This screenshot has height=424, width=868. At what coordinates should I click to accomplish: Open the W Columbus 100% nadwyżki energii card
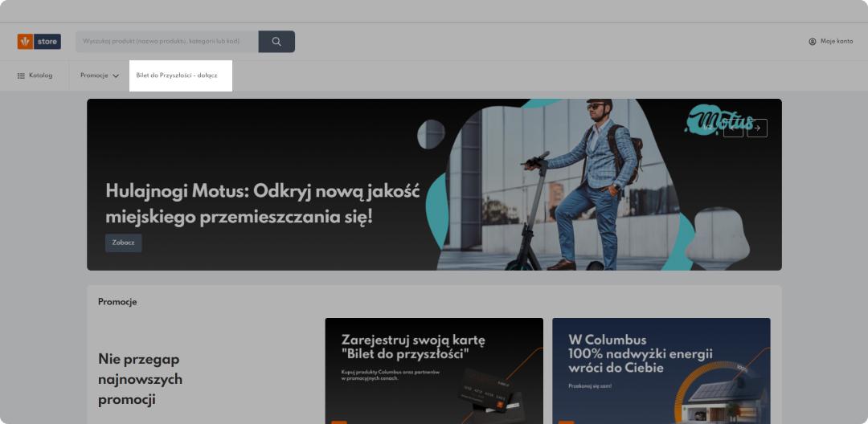click(x=661, y=371)
